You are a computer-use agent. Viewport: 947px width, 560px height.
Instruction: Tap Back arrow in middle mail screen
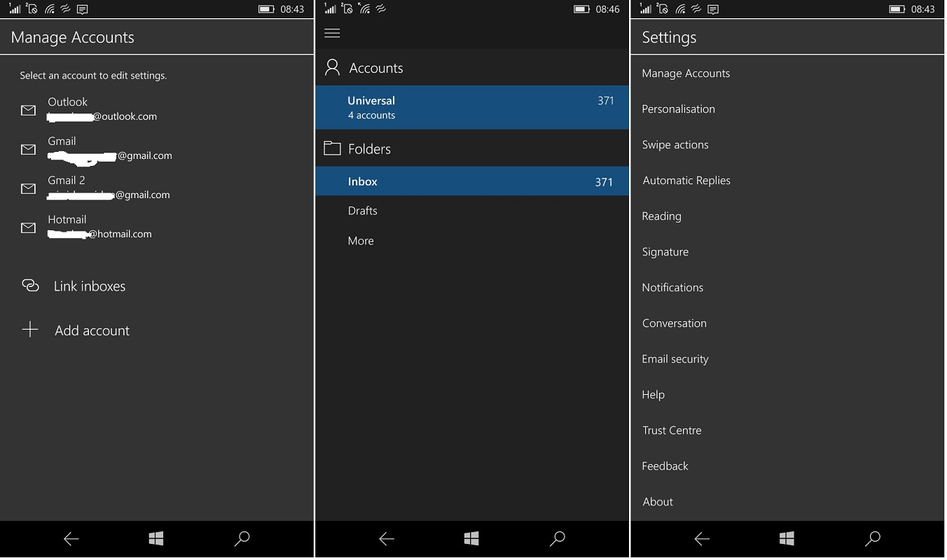pos(387,538)
